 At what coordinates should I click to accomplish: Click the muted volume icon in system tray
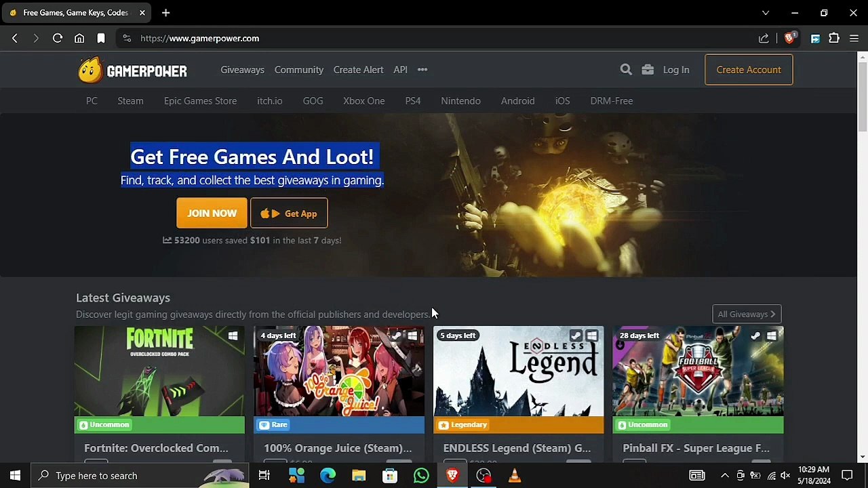tap(785, 476)
